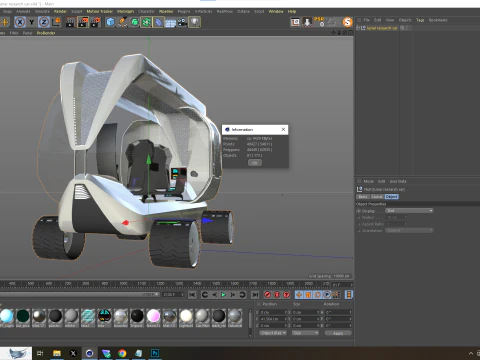Switch to the Basic attribute tab
This screenshot has height=360, width=480.
click(363, 197)
